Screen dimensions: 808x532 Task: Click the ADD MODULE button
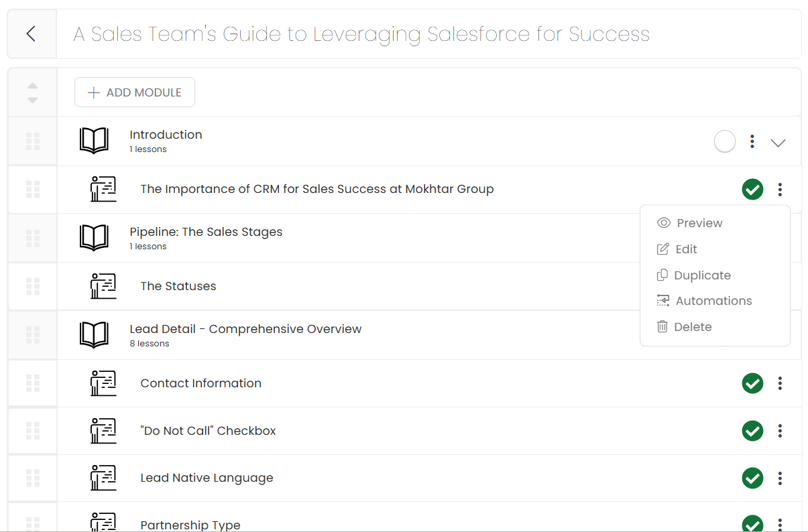click(x=135, y=92)
